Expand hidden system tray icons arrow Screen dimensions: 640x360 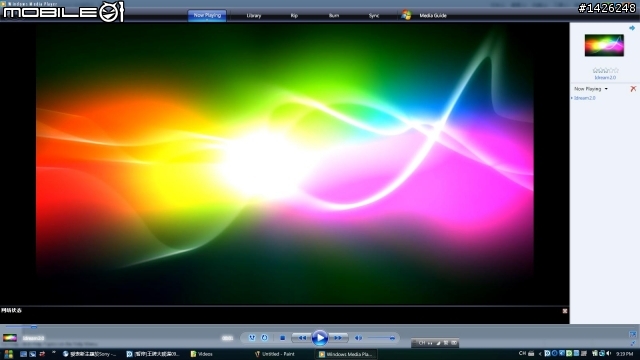click(x=540, y=354)
